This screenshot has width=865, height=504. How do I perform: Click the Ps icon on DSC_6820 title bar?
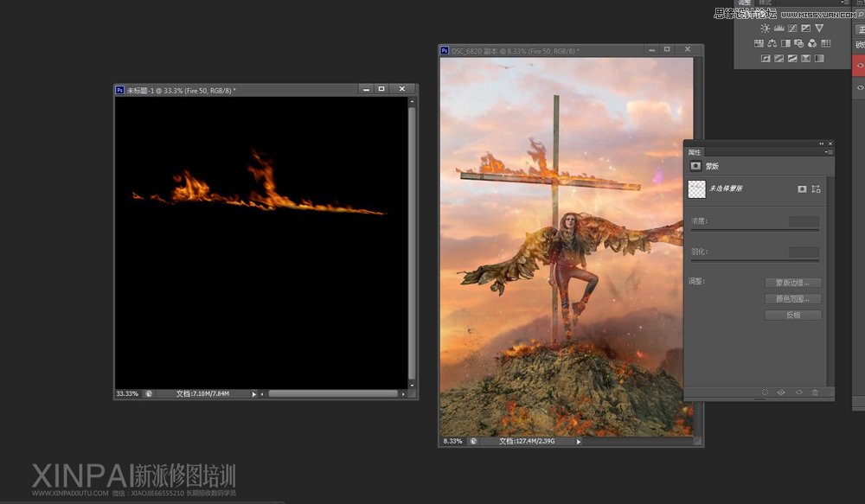[x=445, y=51]
